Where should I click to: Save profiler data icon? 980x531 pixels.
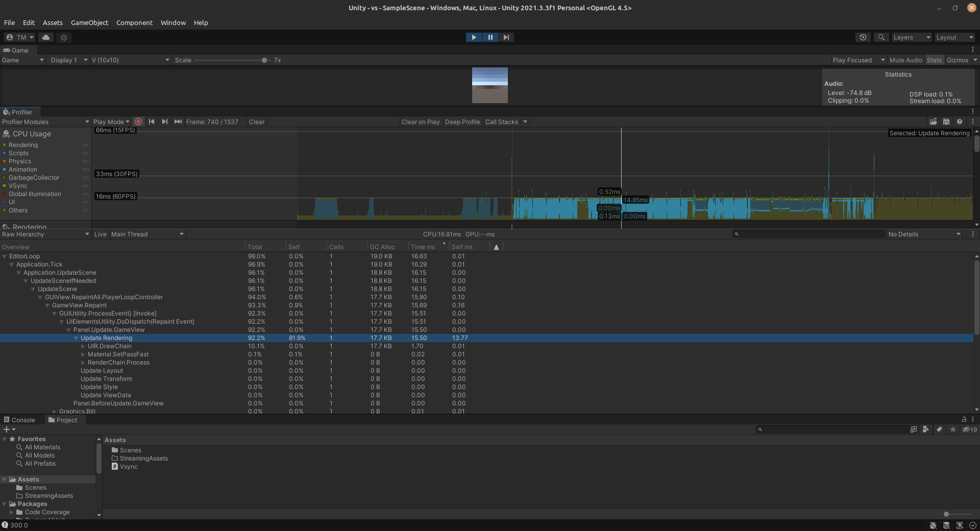(946, 122)
